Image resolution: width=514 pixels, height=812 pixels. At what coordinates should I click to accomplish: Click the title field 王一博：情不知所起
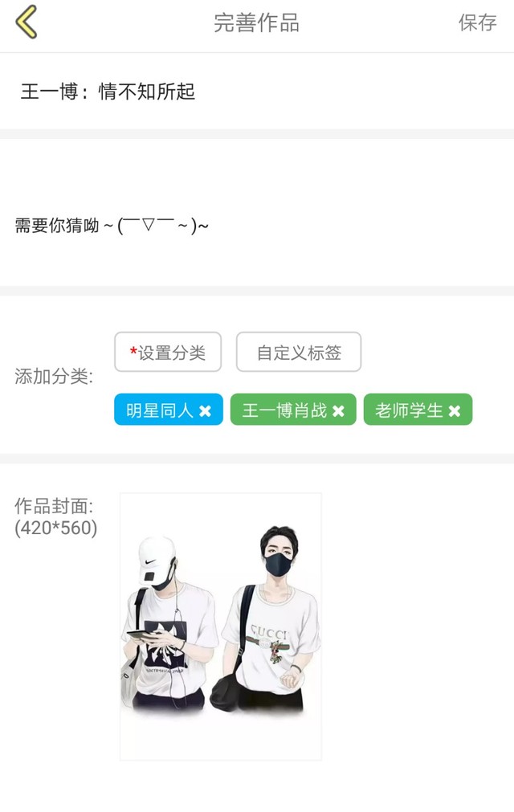pyautogui.click(x=108, y=92)
